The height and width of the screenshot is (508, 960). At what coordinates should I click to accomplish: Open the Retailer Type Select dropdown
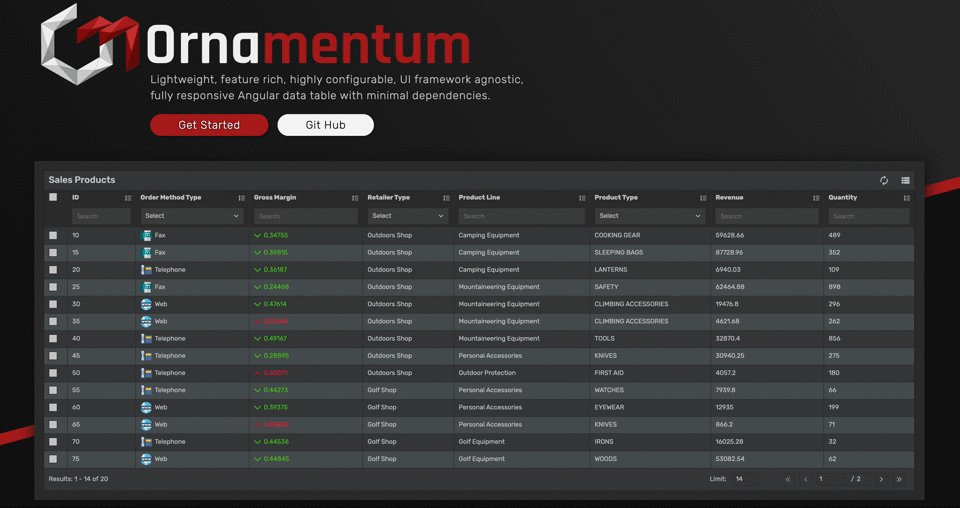coord(408,216)
